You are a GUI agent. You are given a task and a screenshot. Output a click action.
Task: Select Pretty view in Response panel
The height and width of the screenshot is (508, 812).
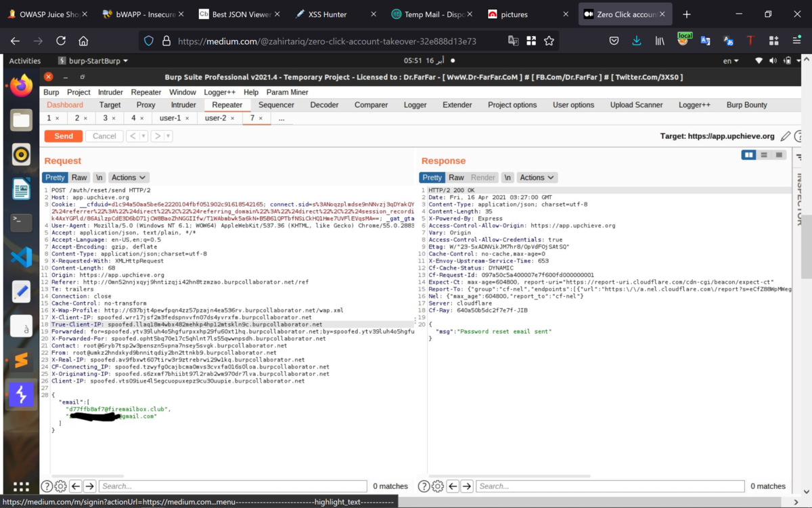pos(432,177)
